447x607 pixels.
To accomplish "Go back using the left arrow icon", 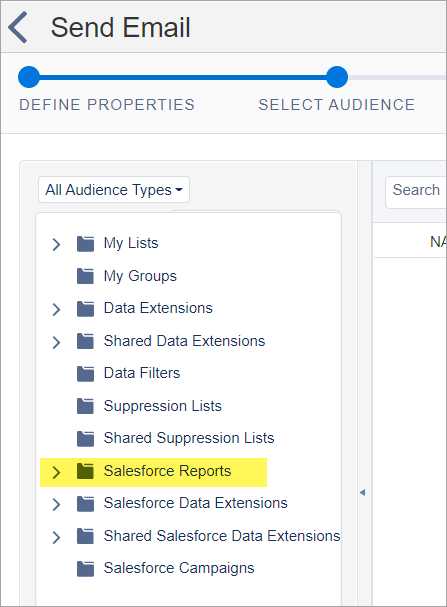I will [18, 27].
